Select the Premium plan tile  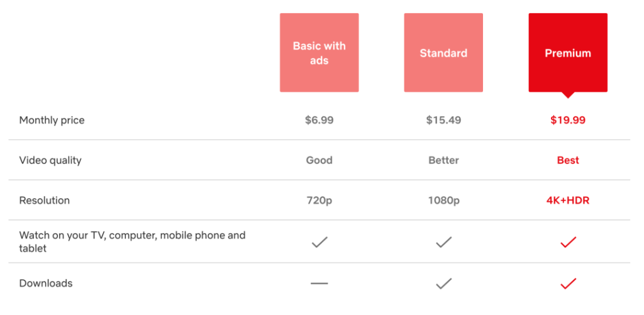tap(568, 53)
